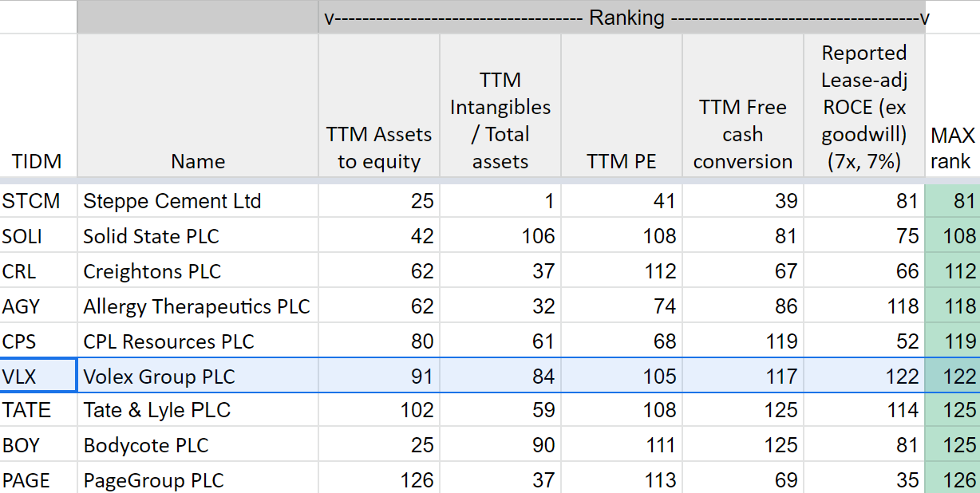
Task: Select the AGY ticker cell
Action: coord(38,306)
